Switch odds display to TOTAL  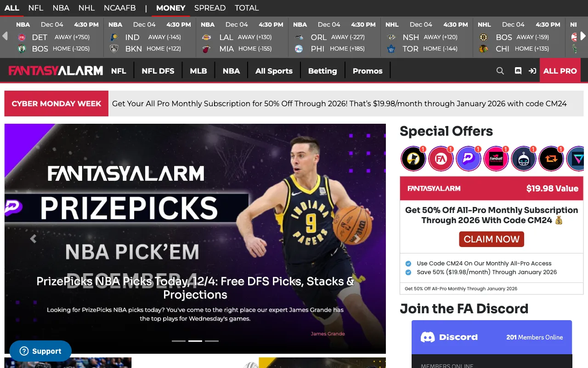[247, 8]
